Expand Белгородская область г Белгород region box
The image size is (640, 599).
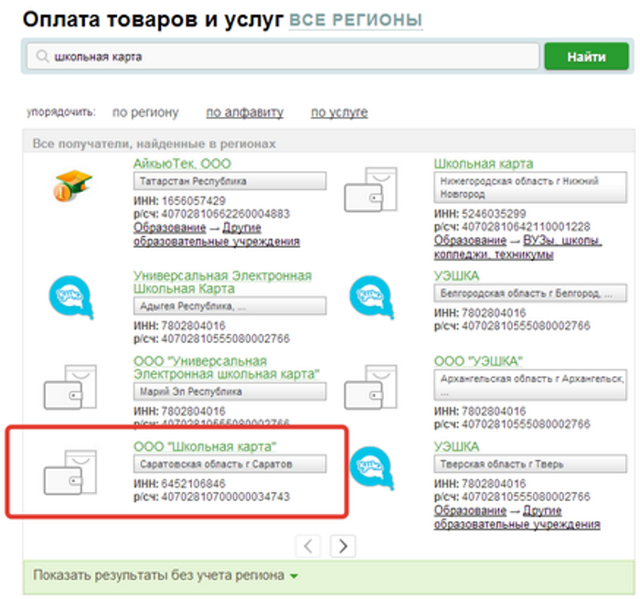click(x=530, y=293)
